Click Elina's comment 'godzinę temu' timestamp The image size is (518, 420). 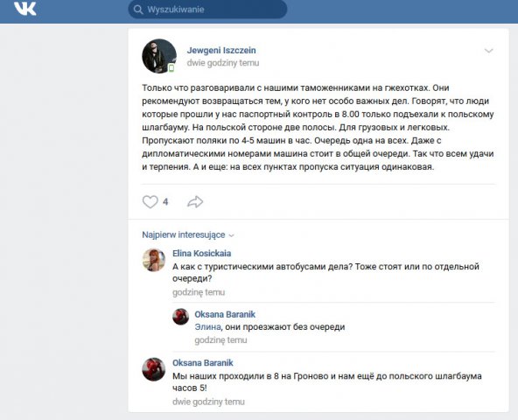point(199,292)
